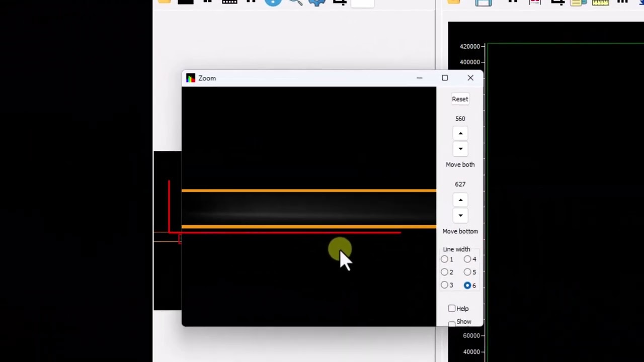Click the 420000 axis label in right window
The height and width of the screenshot is (362, 644).
pos(470,46)
